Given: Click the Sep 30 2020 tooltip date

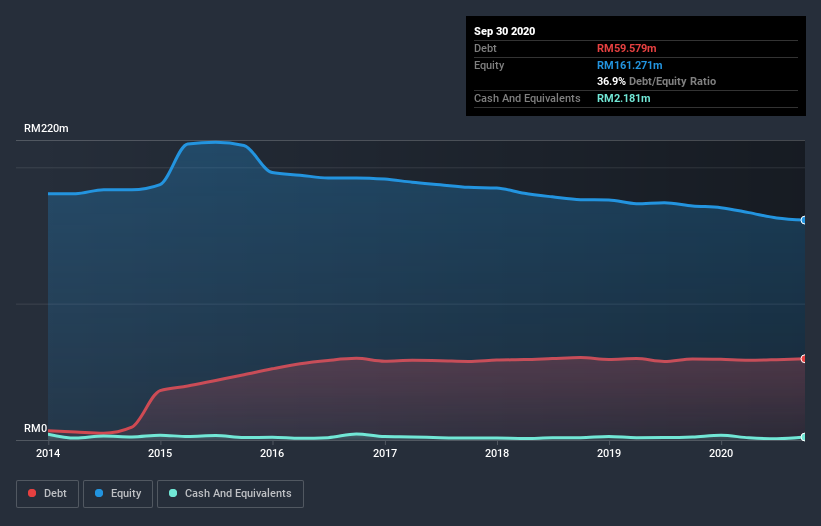Looking at the screenshot, I should tap(505, 31).
